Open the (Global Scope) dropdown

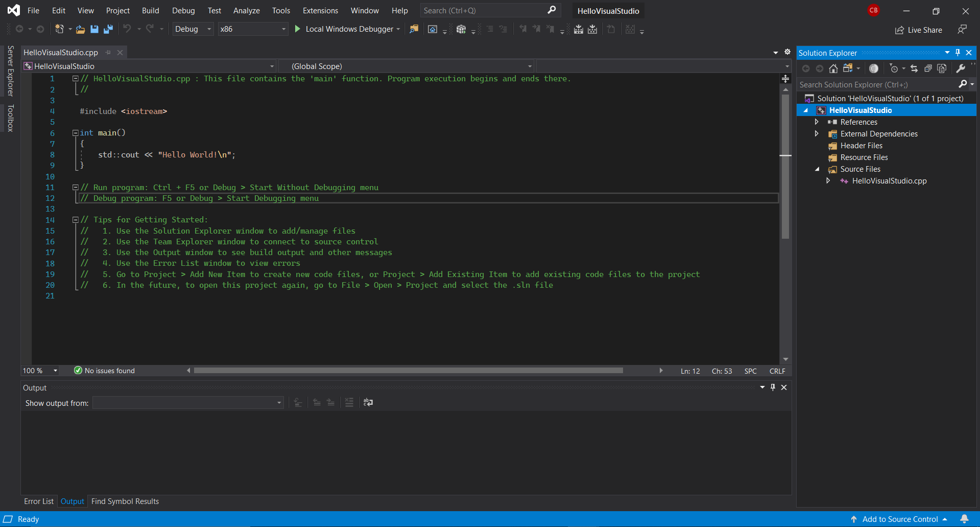pos(407,66)
